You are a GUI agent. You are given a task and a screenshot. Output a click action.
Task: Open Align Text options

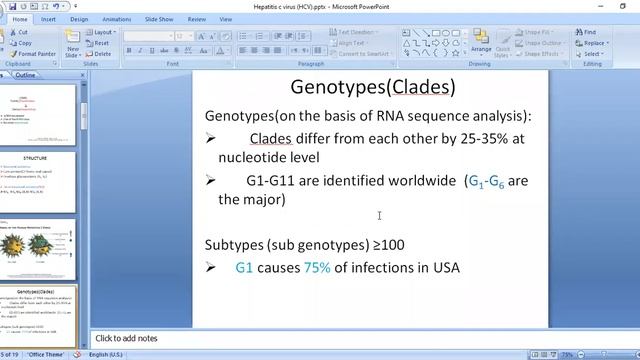tap(348, 43)
